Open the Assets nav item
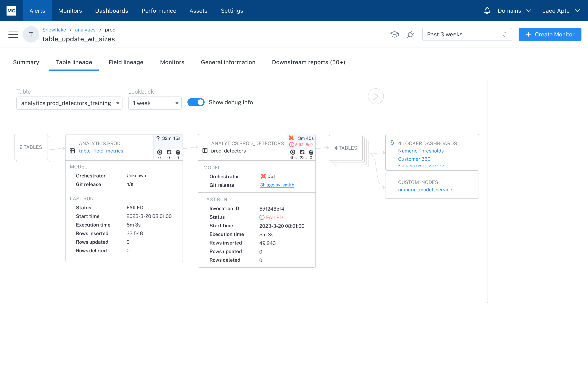This screenshot has width=588, height=368. click(x=198, y=11)
